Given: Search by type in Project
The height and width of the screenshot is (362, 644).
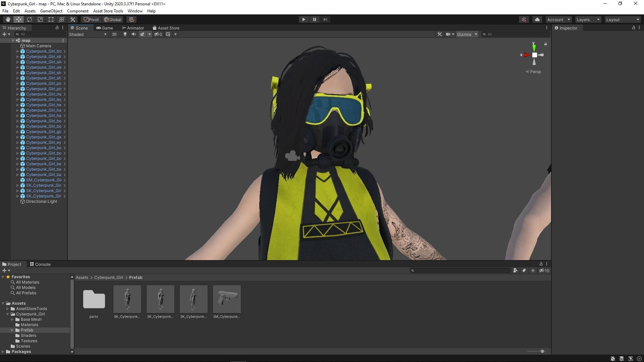Looking at the screenshot, I should [515, 270].
